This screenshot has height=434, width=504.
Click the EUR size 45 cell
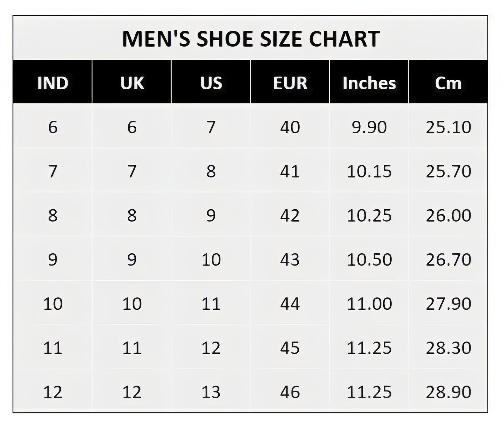click(x=290, y=348)
